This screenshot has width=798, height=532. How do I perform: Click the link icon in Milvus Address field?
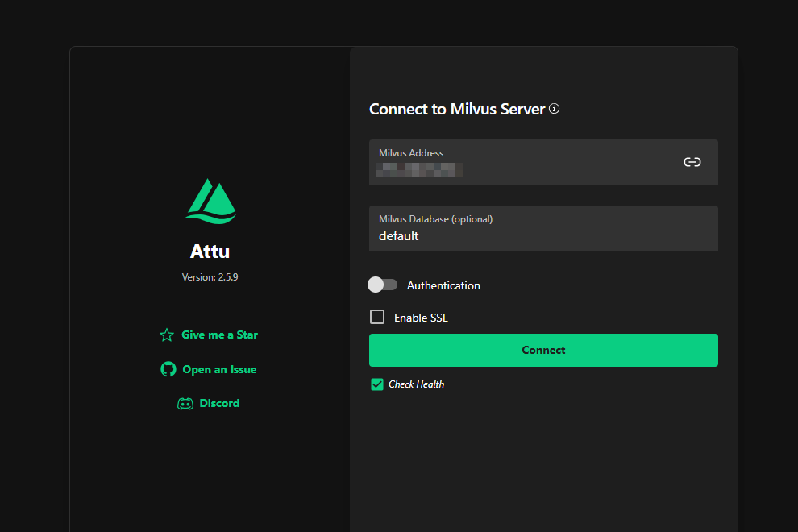tap(692, 162)
